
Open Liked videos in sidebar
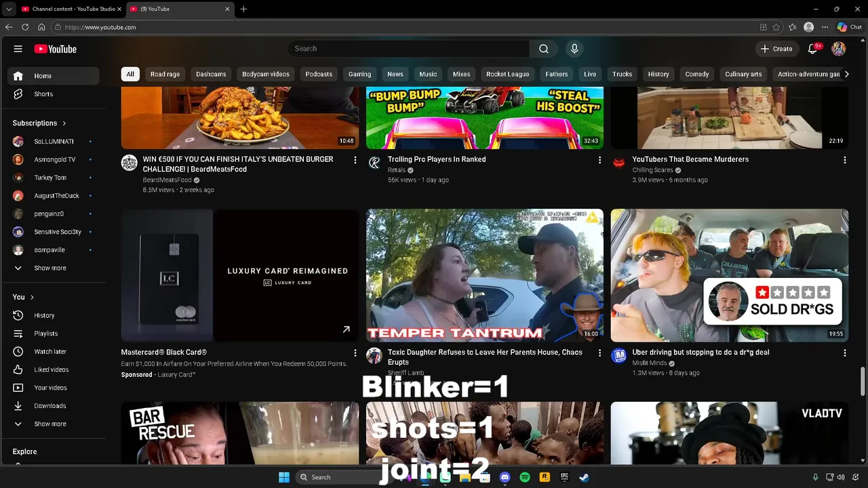(54, 369)
